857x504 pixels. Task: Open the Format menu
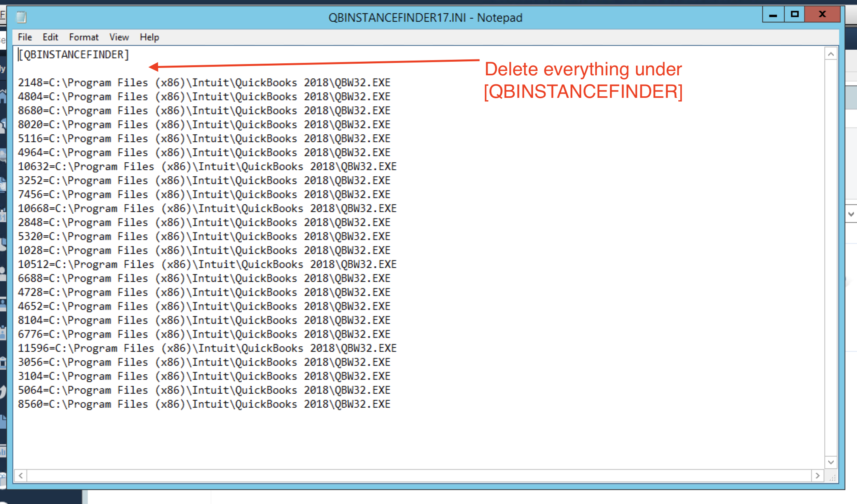pyautogui.click(x=84, y=37)
